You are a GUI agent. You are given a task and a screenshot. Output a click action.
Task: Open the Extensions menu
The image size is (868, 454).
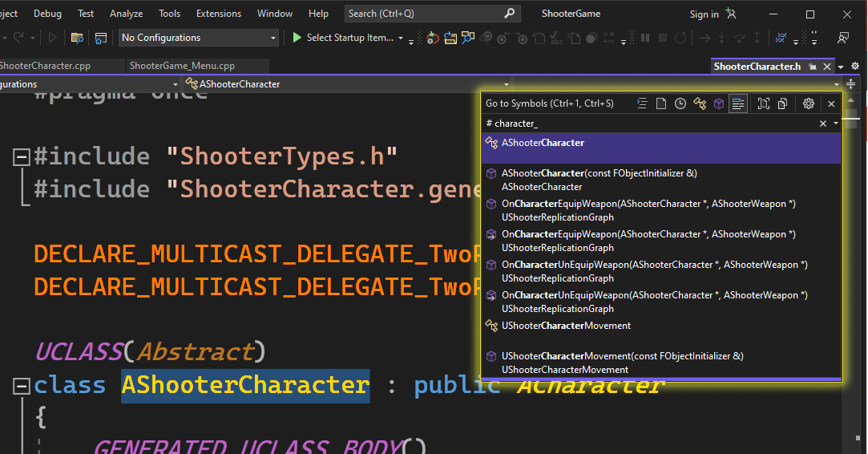click(218, 14)
